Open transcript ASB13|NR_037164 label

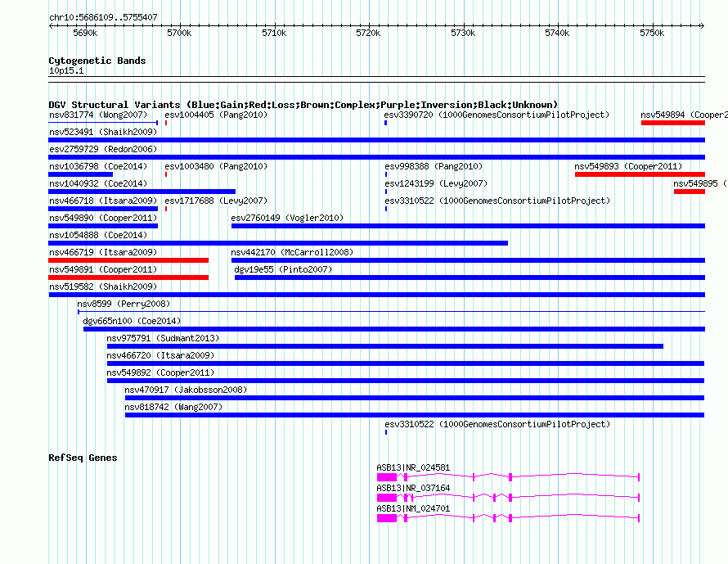pyautogui.click(x=413, y=488)
